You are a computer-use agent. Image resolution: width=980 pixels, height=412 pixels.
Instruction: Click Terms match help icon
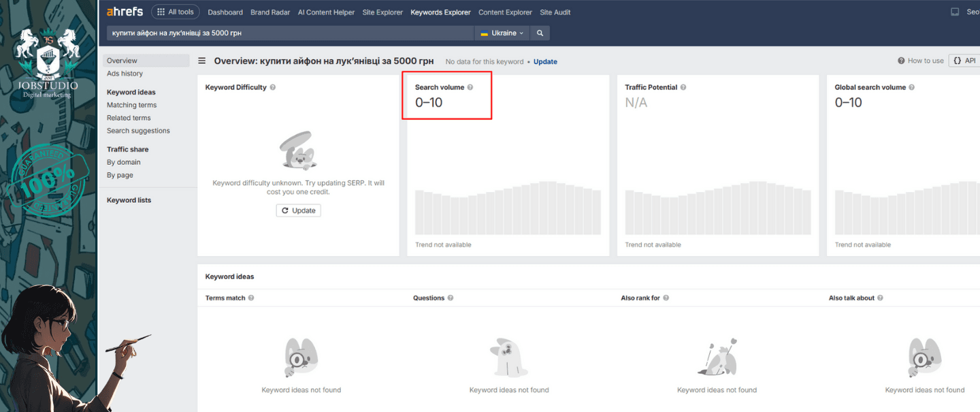coord(251,298)
